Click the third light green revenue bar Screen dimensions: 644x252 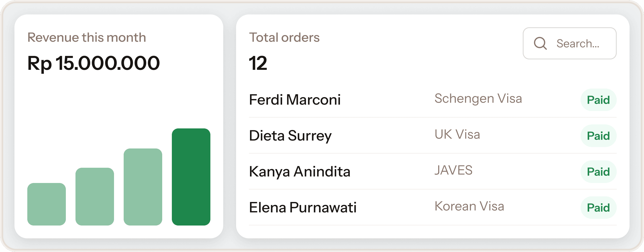(143, 187)
